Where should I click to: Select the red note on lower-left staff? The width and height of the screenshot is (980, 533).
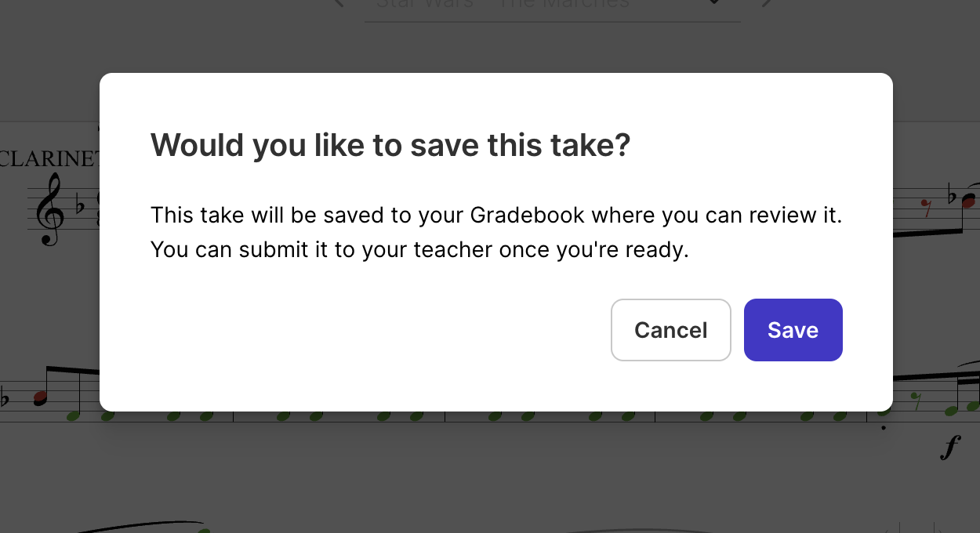click(41, 398)
